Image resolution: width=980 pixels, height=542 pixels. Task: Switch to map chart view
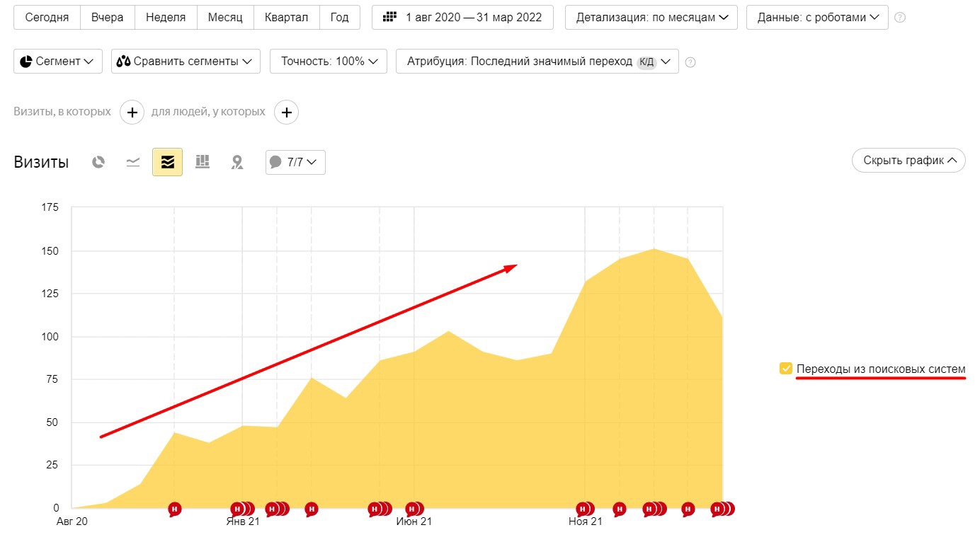point(237,162)
